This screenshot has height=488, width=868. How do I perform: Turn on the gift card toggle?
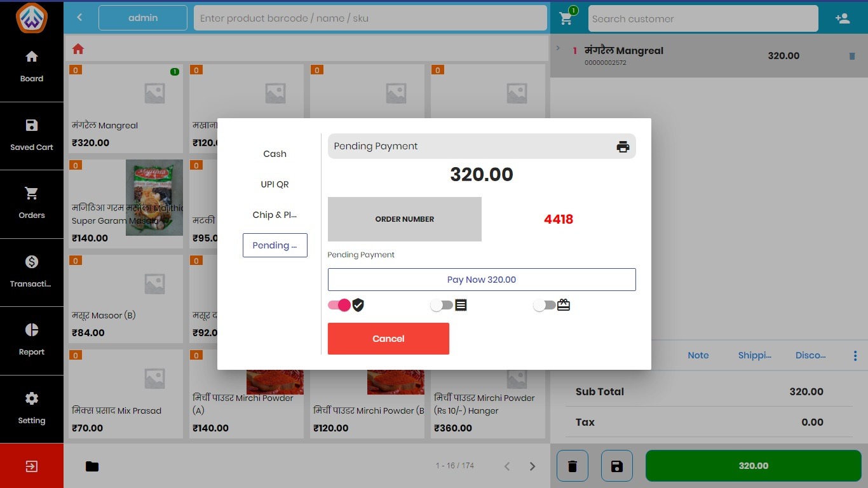[x=544, y=306]
